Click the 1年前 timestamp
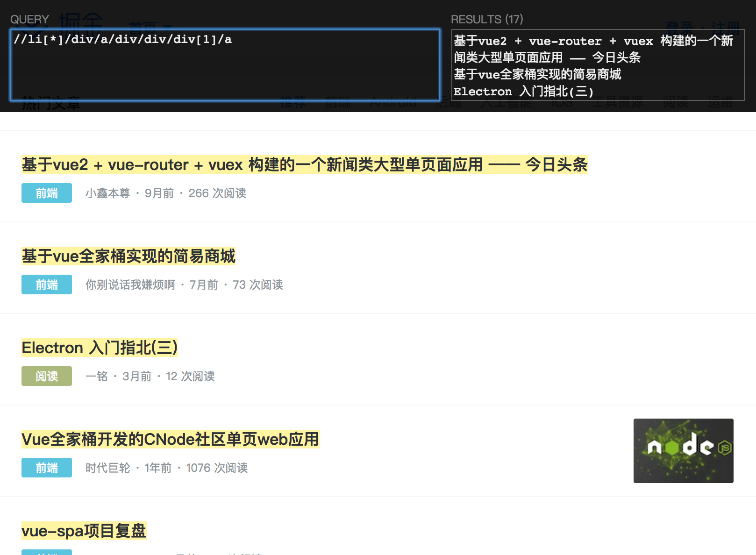The height and width of the screenshot is (555, 756). pos(158,468)
